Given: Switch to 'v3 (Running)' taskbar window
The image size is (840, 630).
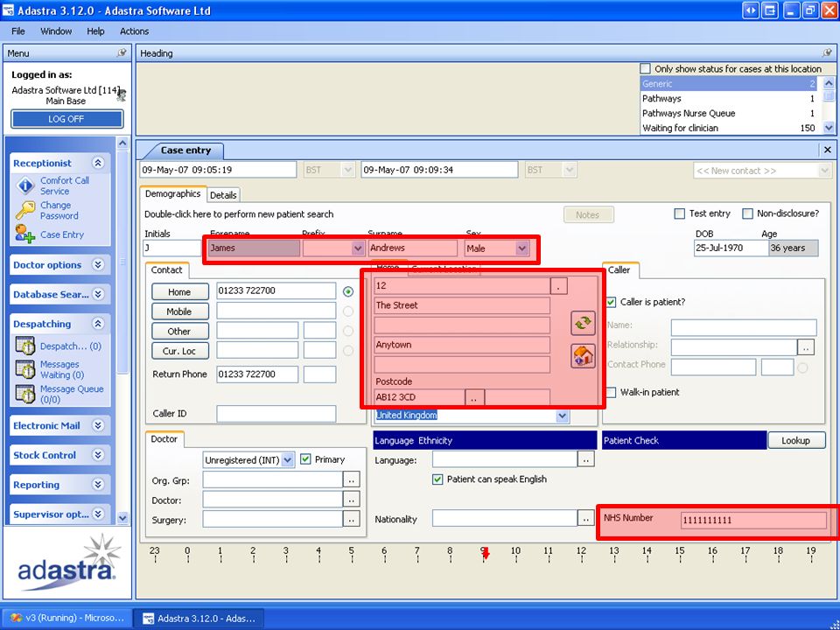Looking at the screenshot, I should (67, 619).
